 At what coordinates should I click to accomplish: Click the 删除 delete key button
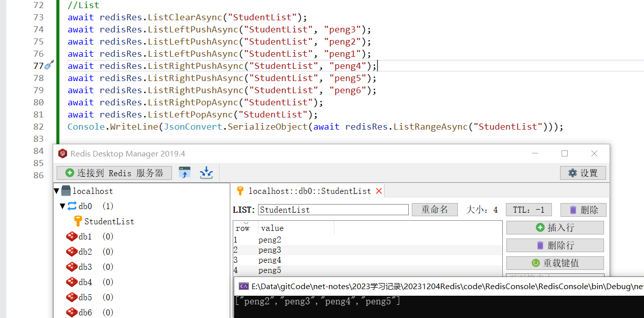tap(583, 210)
